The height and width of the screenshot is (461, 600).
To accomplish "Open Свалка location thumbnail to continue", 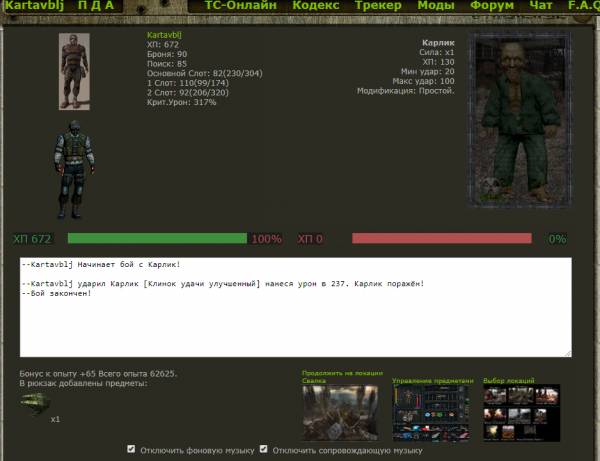I will click(340, 413).
